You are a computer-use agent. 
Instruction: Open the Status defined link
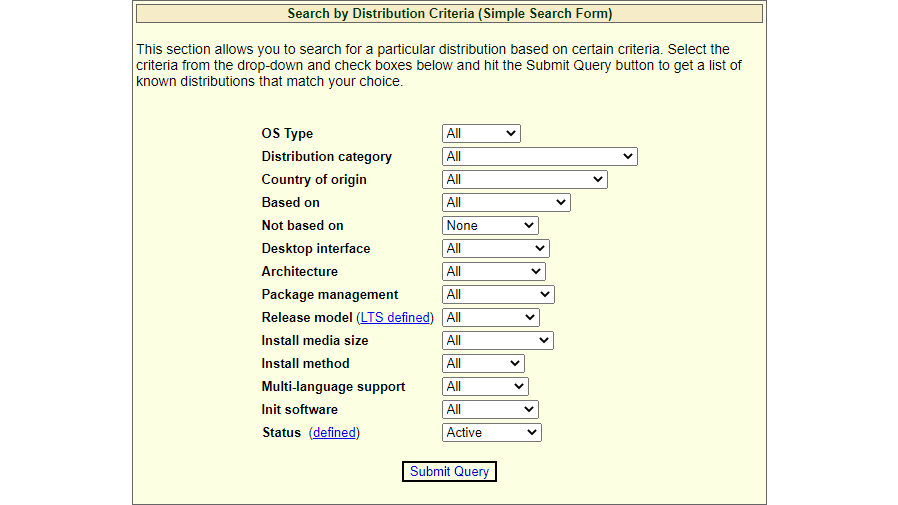[x=334, y=432]
